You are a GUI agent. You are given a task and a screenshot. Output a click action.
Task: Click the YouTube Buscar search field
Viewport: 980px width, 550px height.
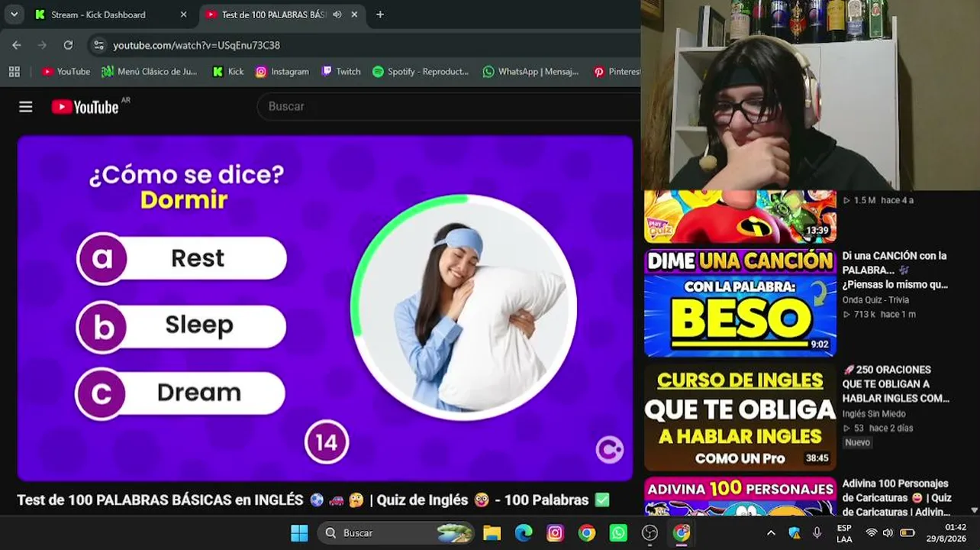pyautogui.click(x=449, y=106)
